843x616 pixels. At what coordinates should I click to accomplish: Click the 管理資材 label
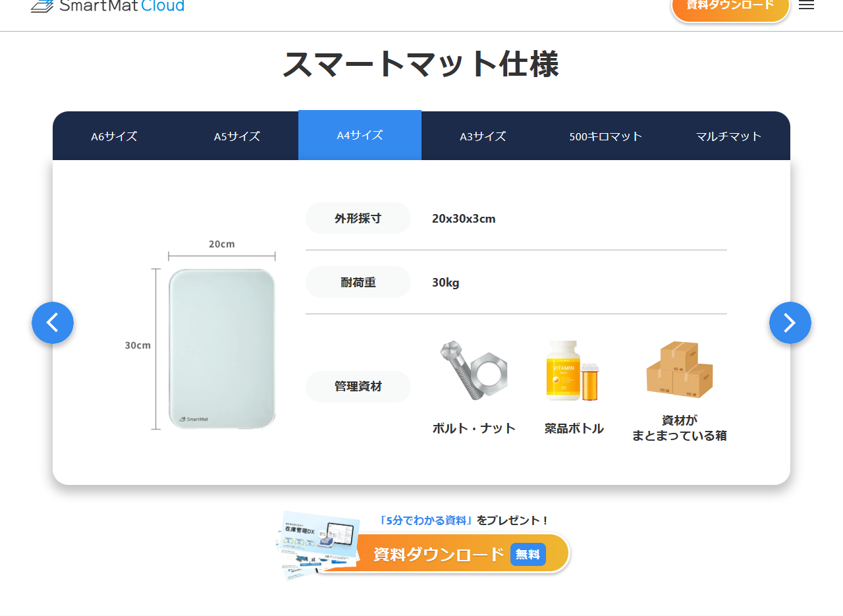(x=358, y=387)
